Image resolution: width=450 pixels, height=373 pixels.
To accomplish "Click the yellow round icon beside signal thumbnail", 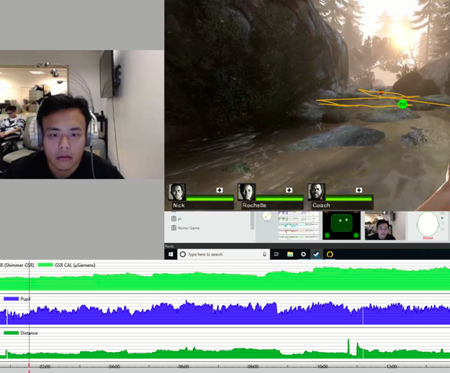I will pyautogui.click(x=267, y=216).
